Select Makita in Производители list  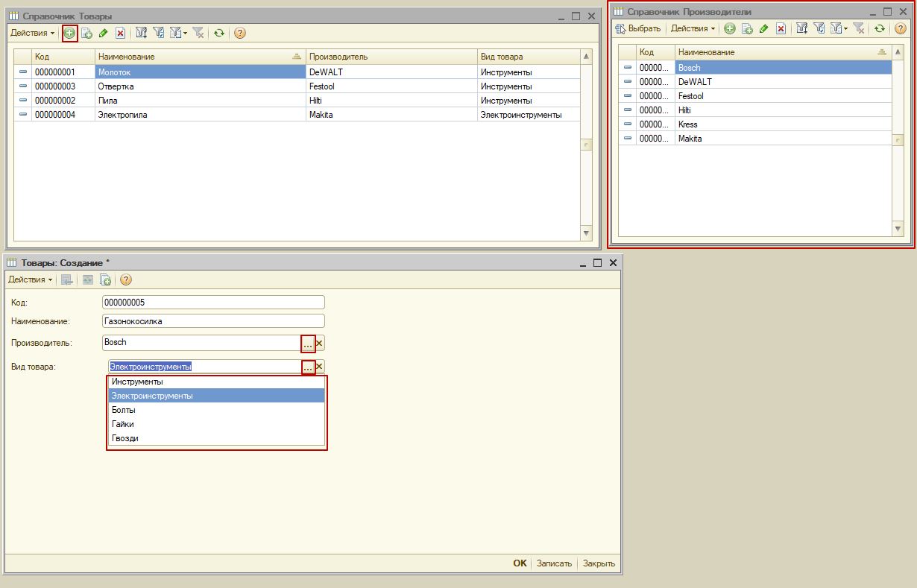(755, 139)
